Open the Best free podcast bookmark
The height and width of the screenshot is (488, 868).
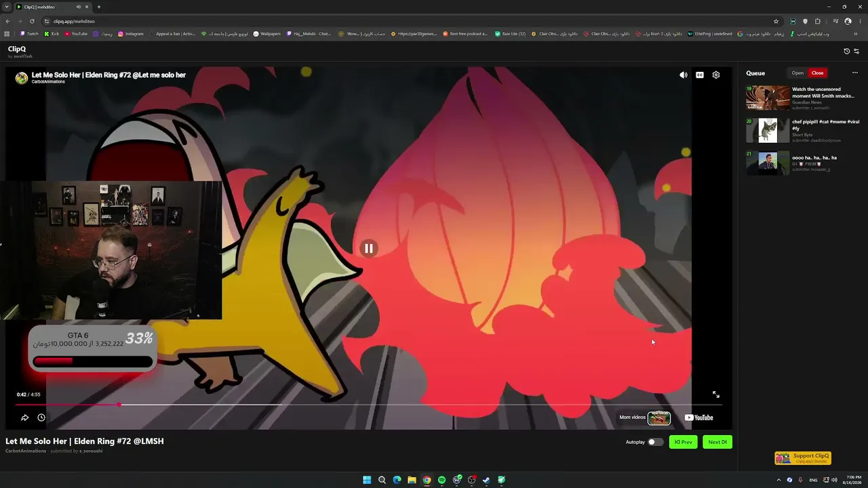465,34
